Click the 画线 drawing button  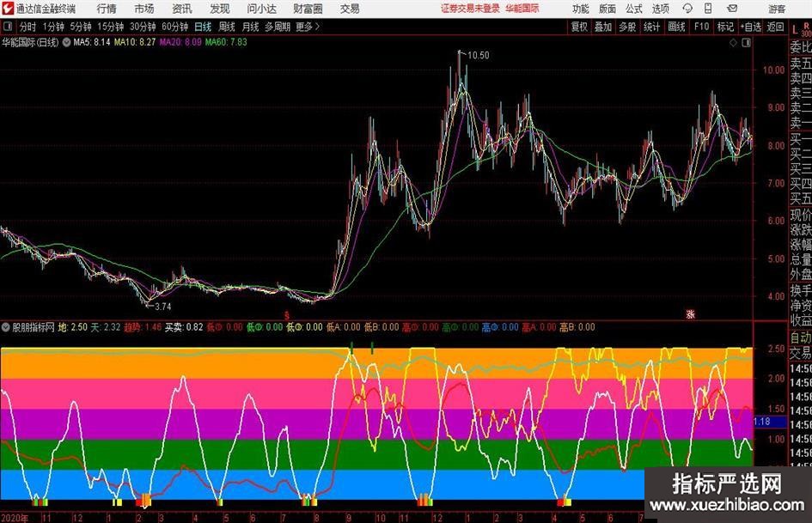(x=677, y=27)
